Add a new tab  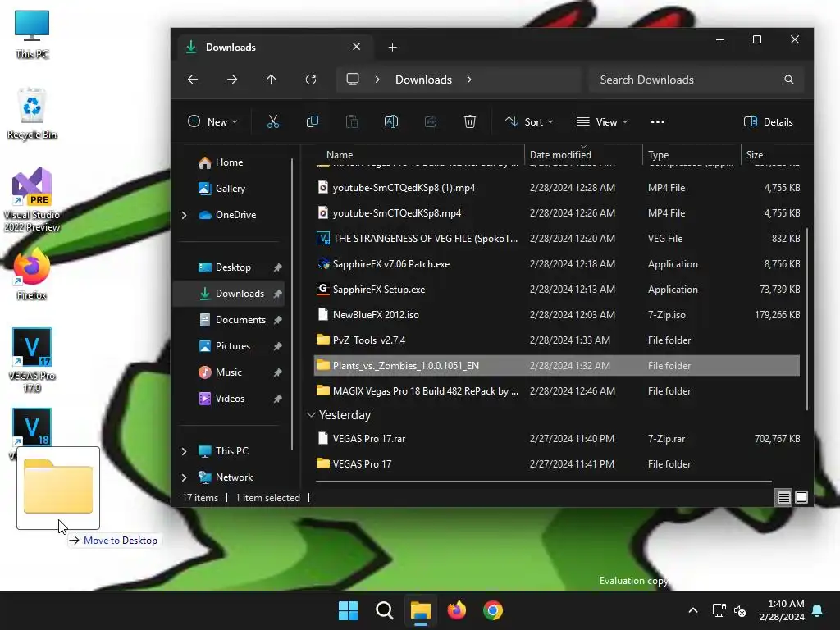point(392,47)
